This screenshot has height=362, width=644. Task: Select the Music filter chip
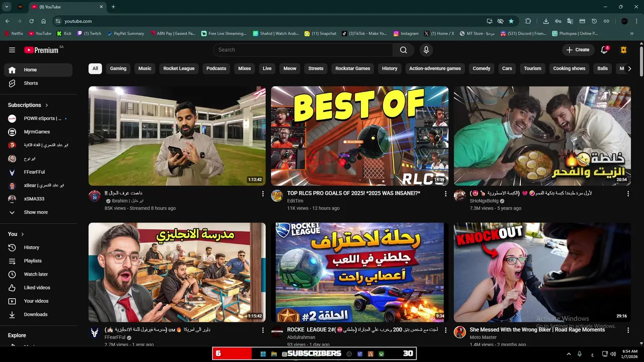coord(145,68)
